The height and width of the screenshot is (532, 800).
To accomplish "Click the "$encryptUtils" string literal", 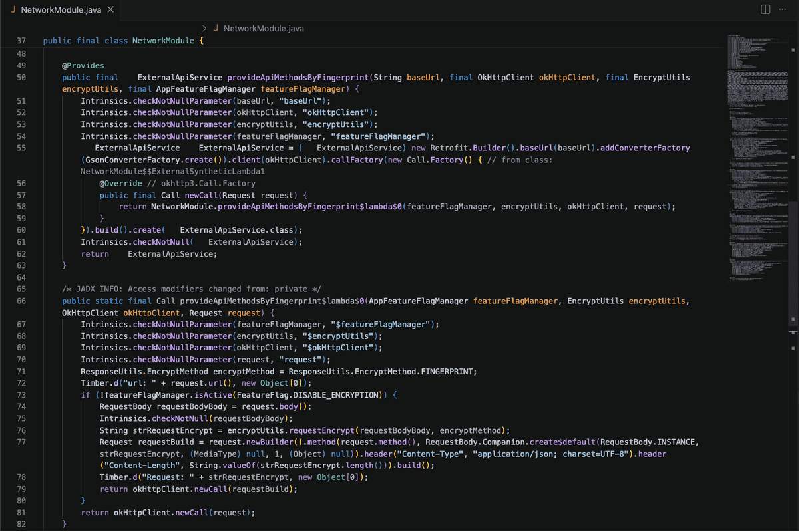I will pos(337,336).
